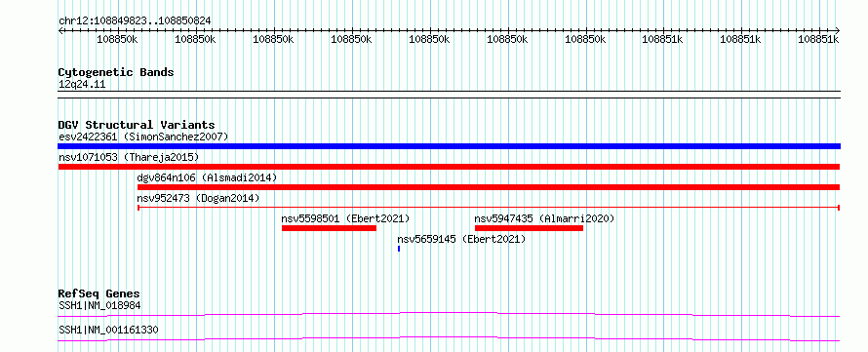The image size is (868, 352).
Task: Click the SSH1|NM_018984 gene label
Action: click(x=100, y=305)
